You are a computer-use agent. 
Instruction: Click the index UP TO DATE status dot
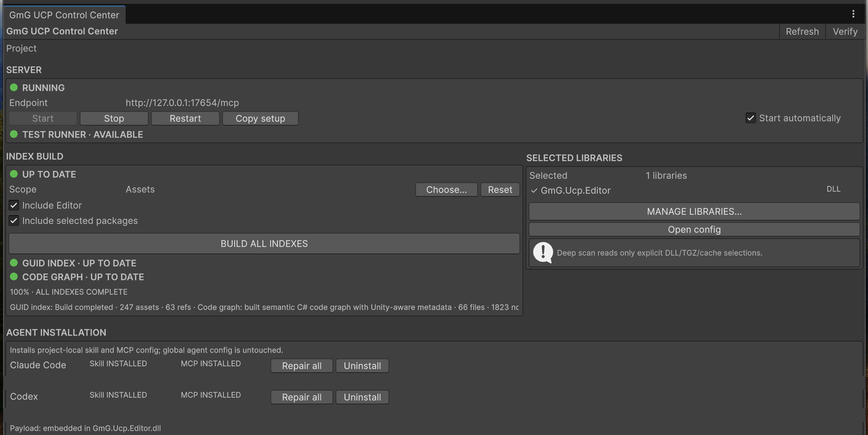coord(14,174)
